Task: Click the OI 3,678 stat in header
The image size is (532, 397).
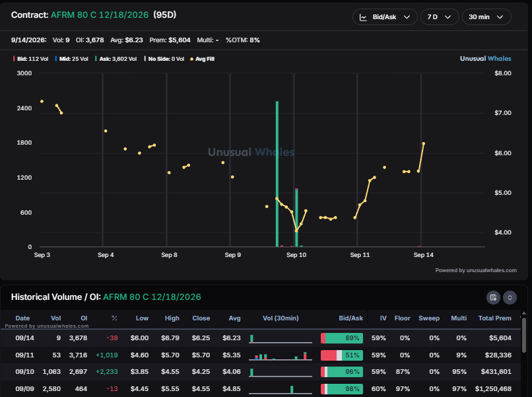Action: pyautogui.click(x=90, y=40)
